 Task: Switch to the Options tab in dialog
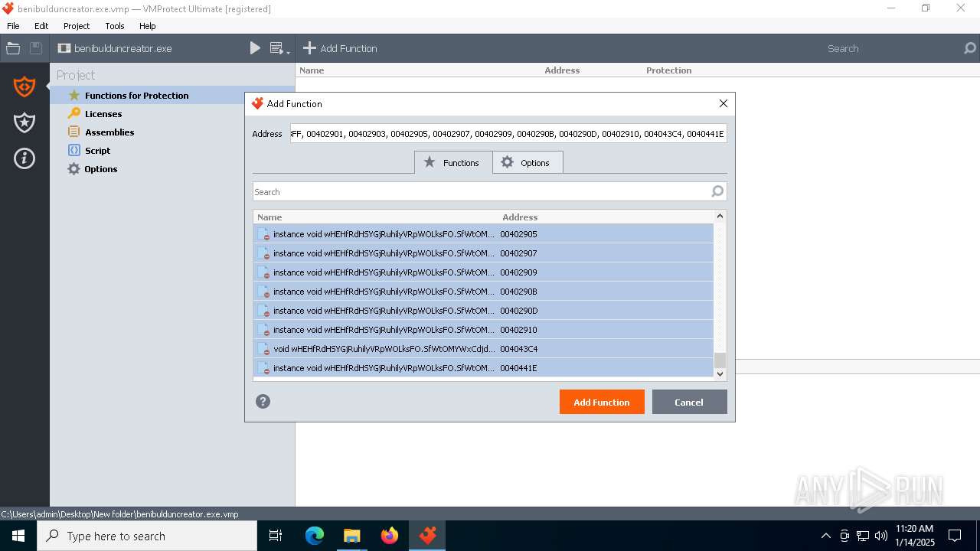pos(527,162)
